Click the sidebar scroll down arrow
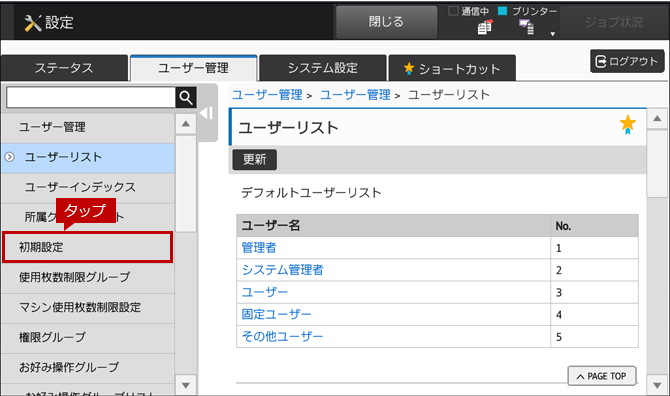Screen dimensions: 670x396 [185, 385]
